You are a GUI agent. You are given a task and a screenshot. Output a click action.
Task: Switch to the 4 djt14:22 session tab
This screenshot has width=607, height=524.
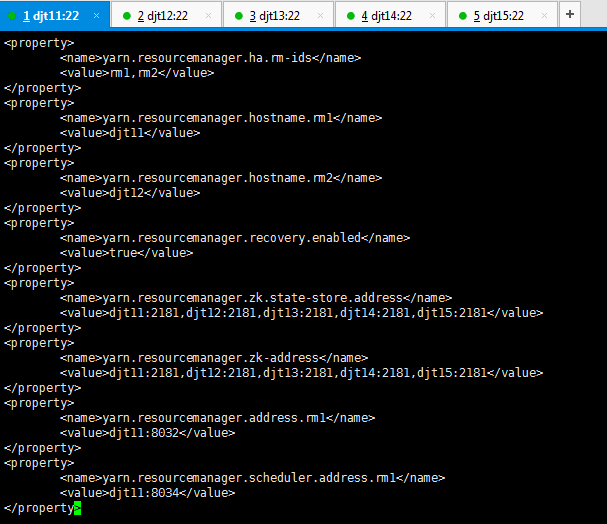[x=390, y=15]
